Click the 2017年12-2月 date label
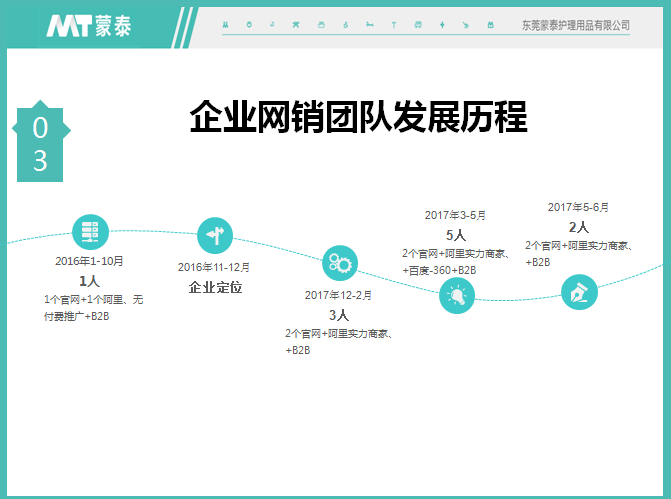The height and width of the screenshot is (499, 671). pyautogui.click(x=338, y=295)
